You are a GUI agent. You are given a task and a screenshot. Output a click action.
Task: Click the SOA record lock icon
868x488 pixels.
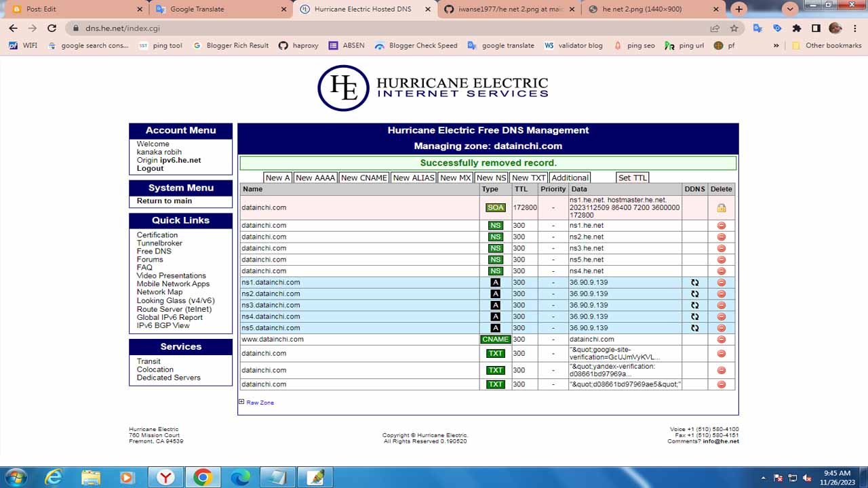point(722,208)
